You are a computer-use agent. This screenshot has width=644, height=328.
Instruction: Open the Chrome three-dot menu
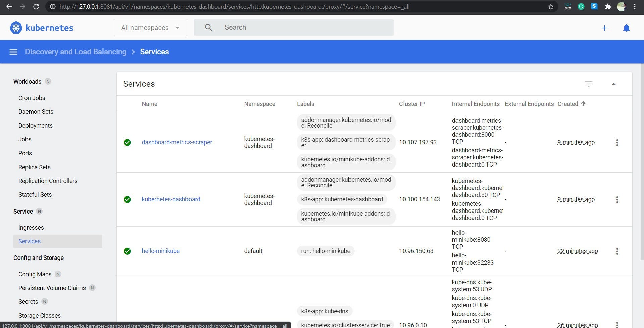pos(635,7)
